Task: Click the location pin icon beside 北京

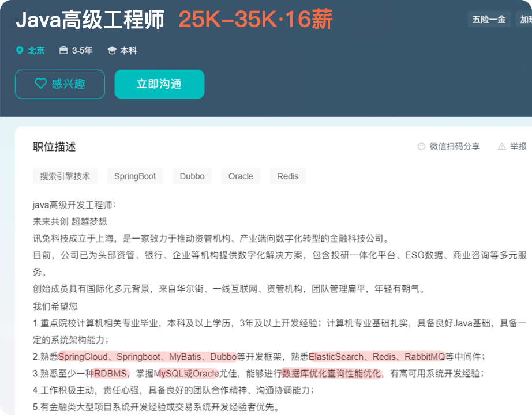Action: point(20,51)
